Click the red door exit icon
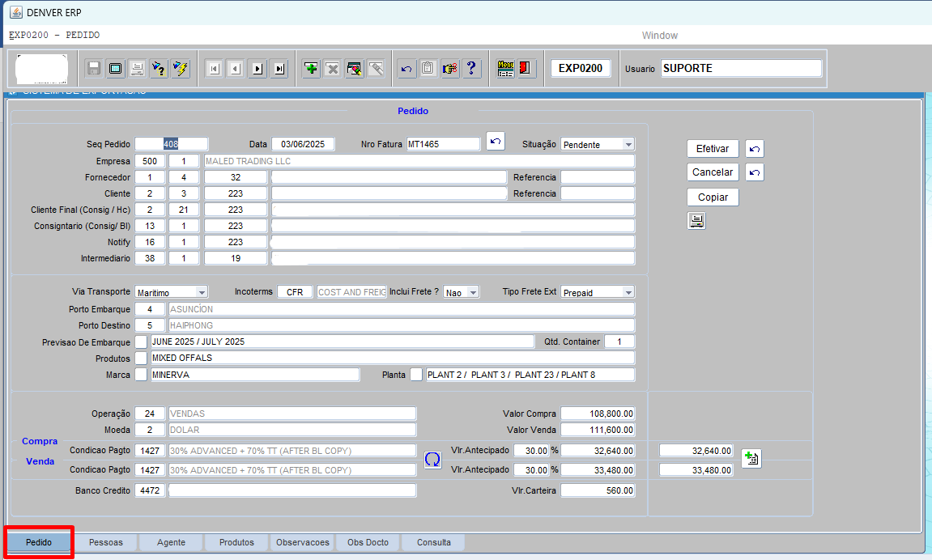 click(526, 69)
